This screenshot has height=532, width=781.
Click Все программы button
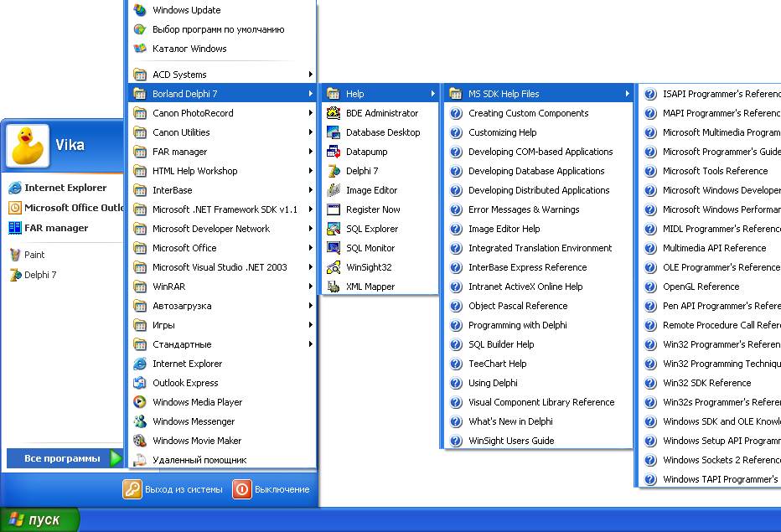coord(65,458)
